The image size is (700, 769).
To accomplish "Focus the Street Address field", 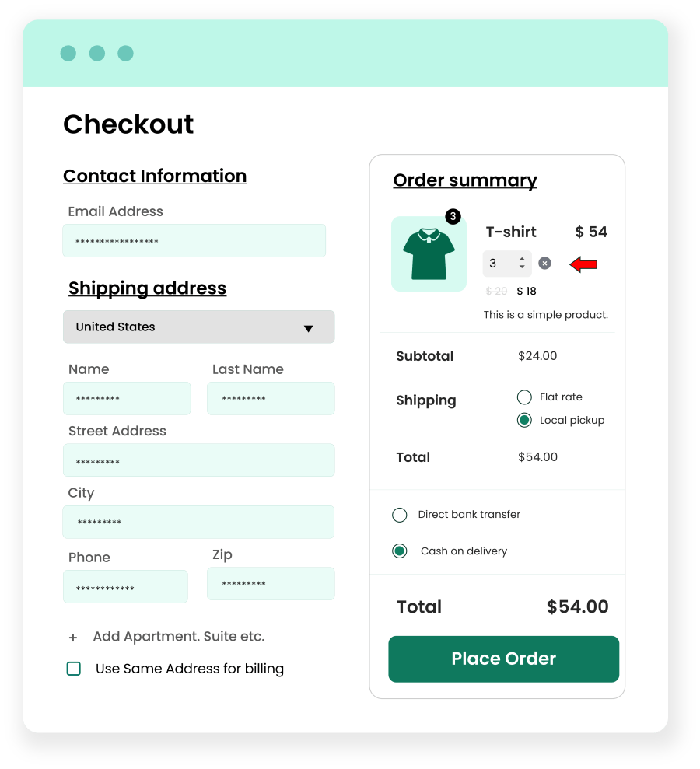I will click(198, 460).
